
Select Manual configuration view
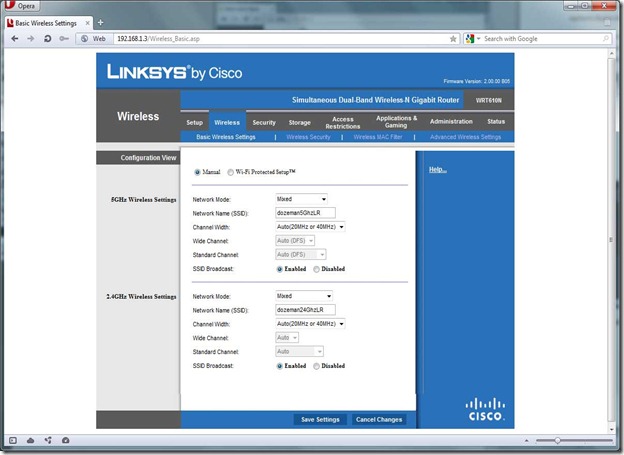click(197, 172)
